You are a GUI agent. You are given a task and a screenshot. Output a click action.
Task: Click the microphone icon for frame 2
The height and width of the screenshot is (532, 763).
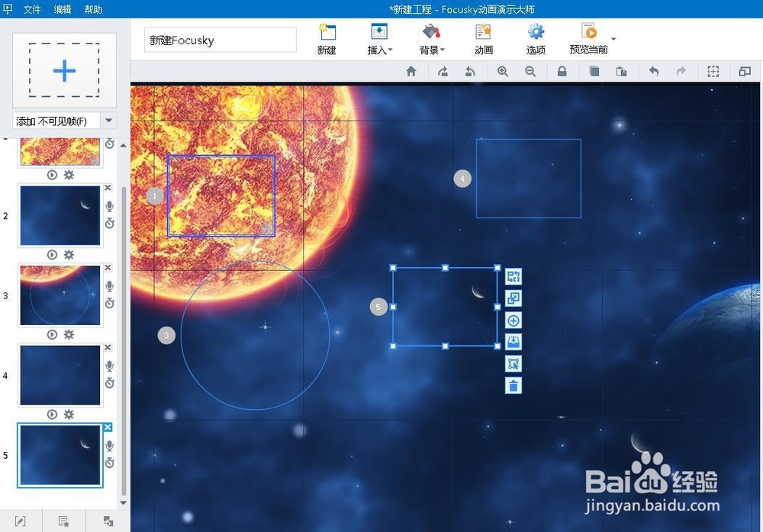(110, 206)
